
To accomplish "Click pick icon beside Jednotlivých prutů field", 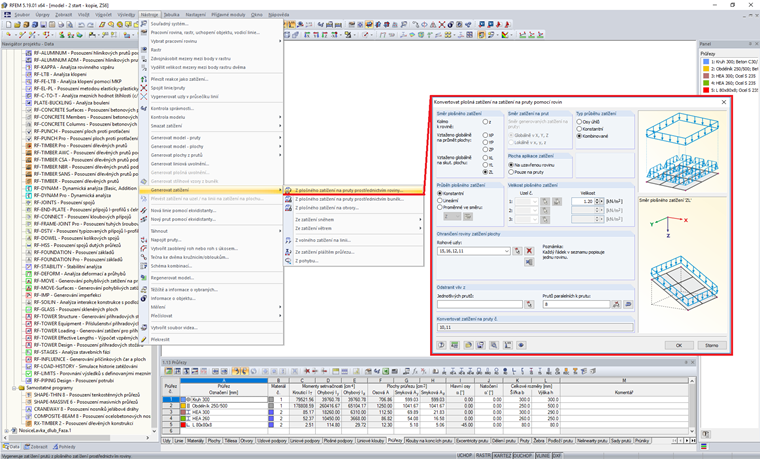I will coord(529,304).
